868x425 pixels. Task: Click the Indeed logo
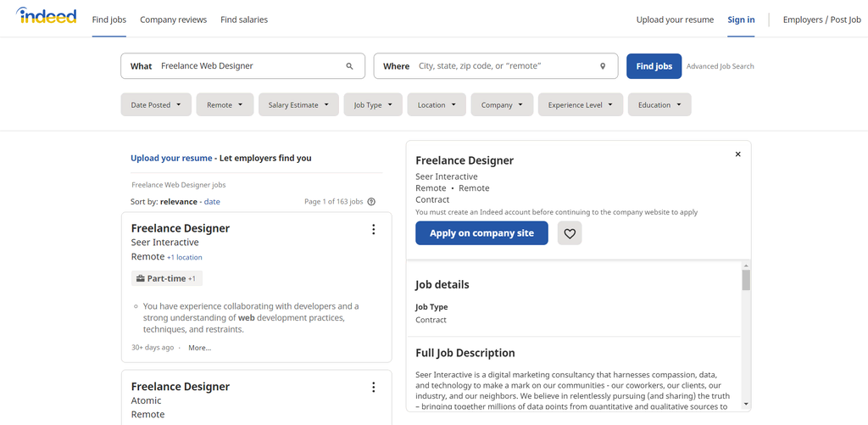(46, 18)
